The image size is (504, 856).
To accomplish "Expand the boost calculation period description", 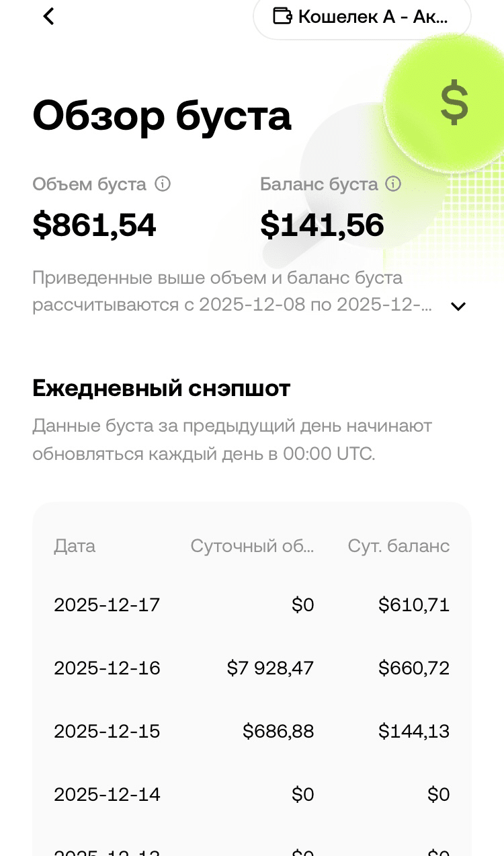I will 458,307.
